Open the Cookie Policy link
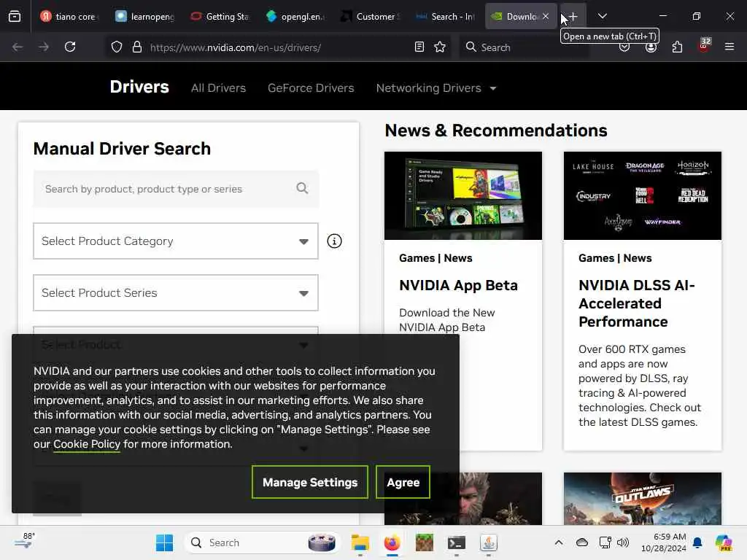The height and width of the screenshot is (560, 747). [87, 444]
